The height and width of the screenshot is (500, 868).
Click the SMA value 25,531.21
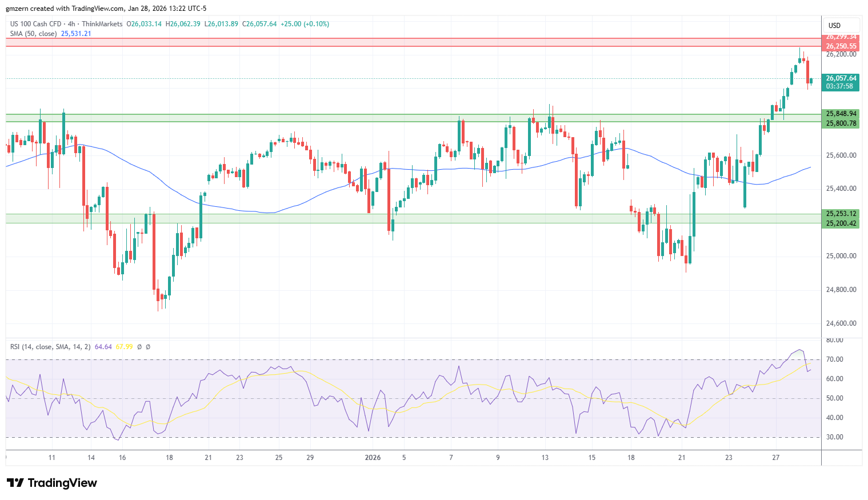[x=76, y=34]
